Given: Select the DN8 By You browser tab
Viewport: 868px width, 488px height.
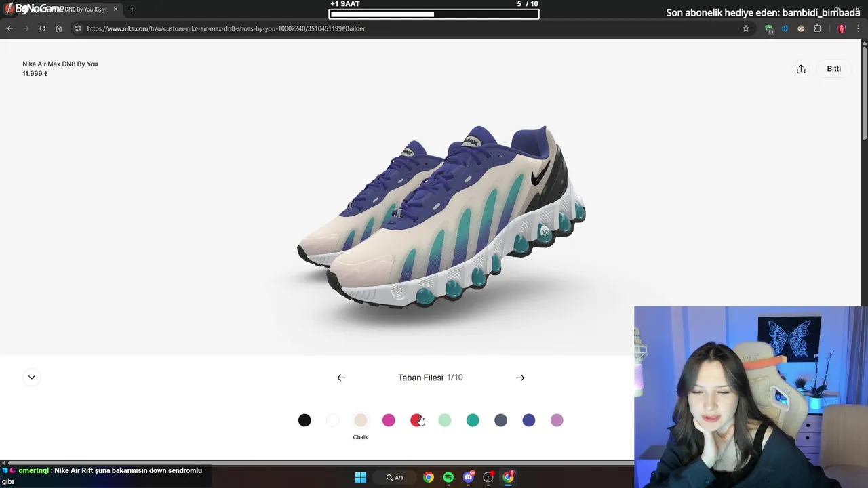Looking at the screenshot, I should tap(61, 9).
